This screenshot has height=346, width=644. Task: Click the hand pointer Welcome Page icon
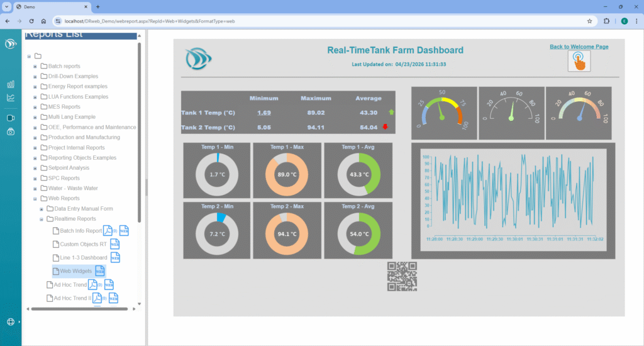(x=579, y=61)
